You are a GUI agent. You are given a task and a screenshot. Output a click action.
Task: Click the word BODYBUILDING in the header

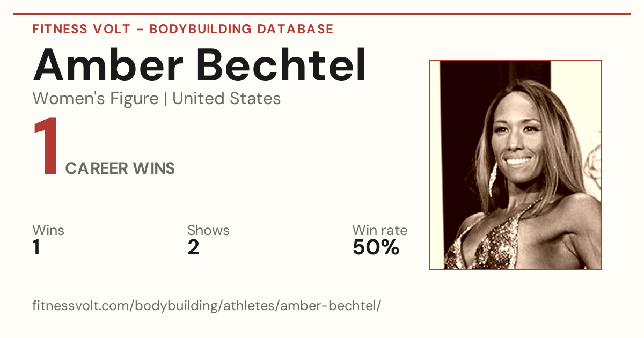point(201,29)
